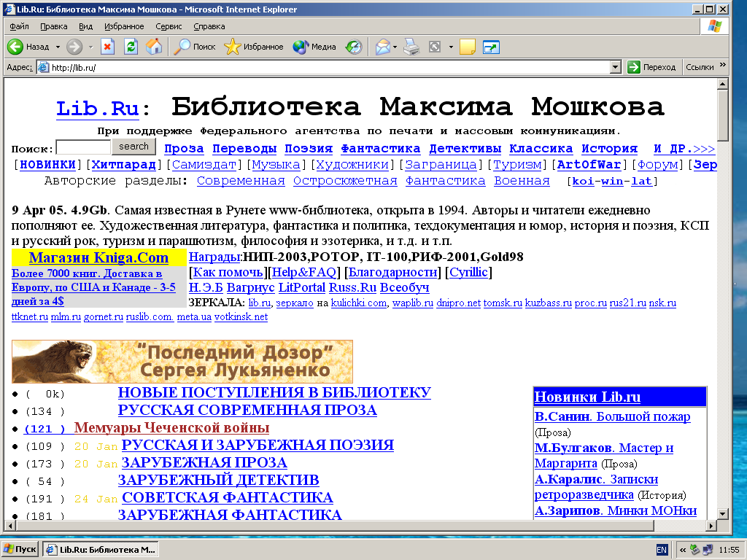Screen dimensions: 747x560
Task: Open the Mail button dropdown arrow
Action: pos(395,47)
